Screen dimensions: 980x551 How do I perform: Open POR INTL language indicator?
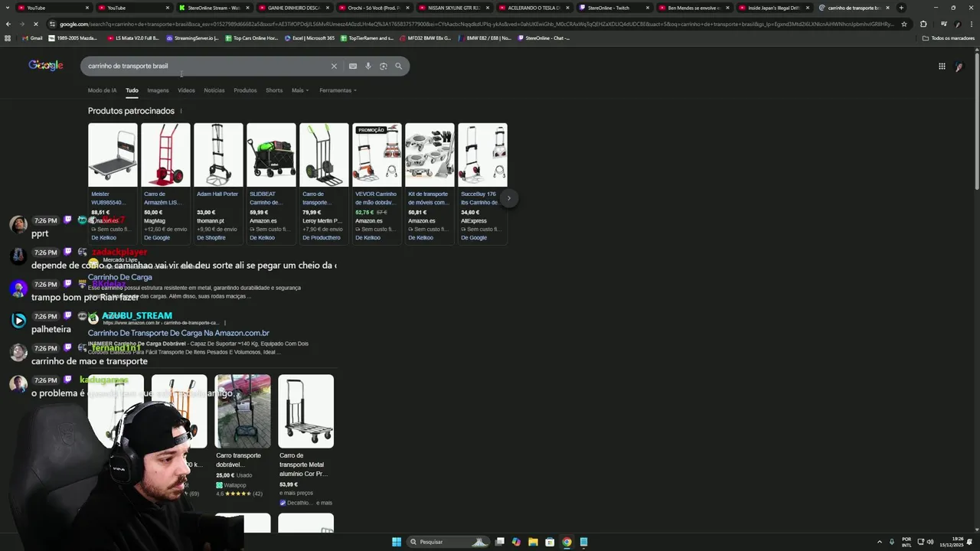pyautogui.click(x=906, y=542)
